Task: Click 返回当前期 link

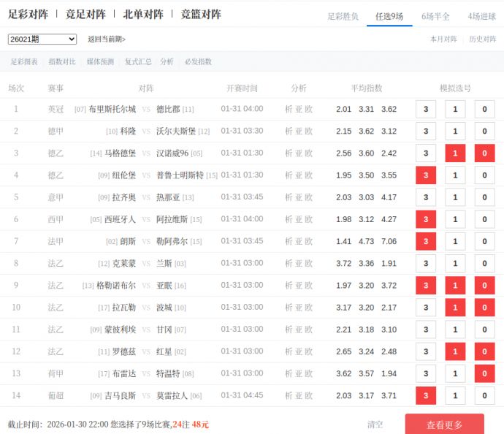Action: 107,39
